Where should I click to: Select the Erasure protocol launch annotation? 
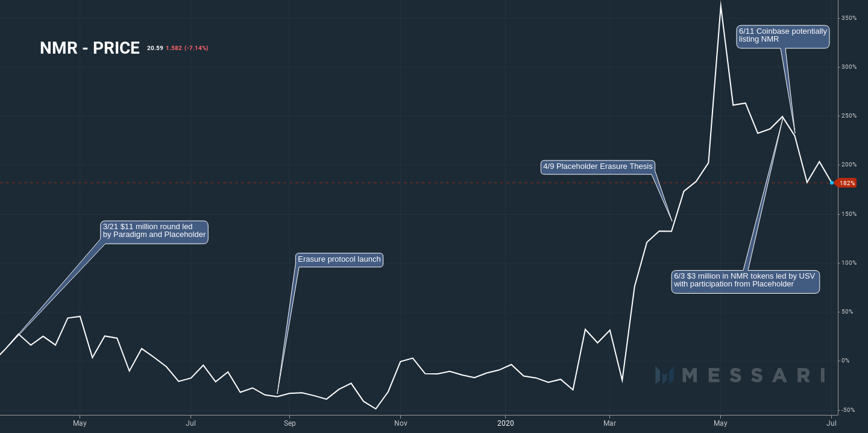click(339, 260)
